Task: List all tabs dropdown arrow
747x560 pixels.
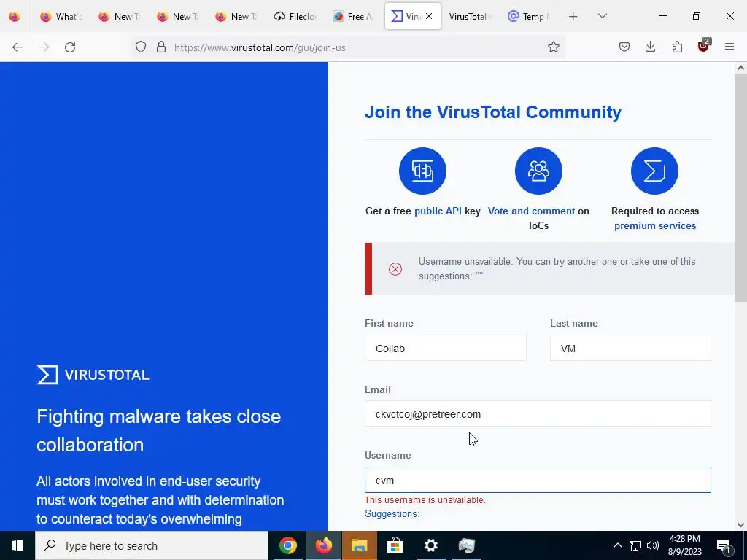Action: (602, 16)
